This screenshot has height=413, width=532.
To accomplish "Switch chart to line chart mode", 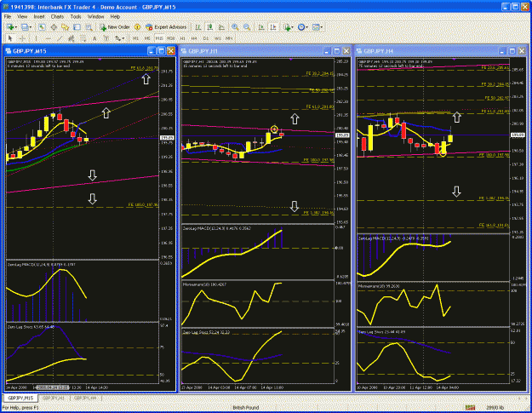I will pos(221,27).
